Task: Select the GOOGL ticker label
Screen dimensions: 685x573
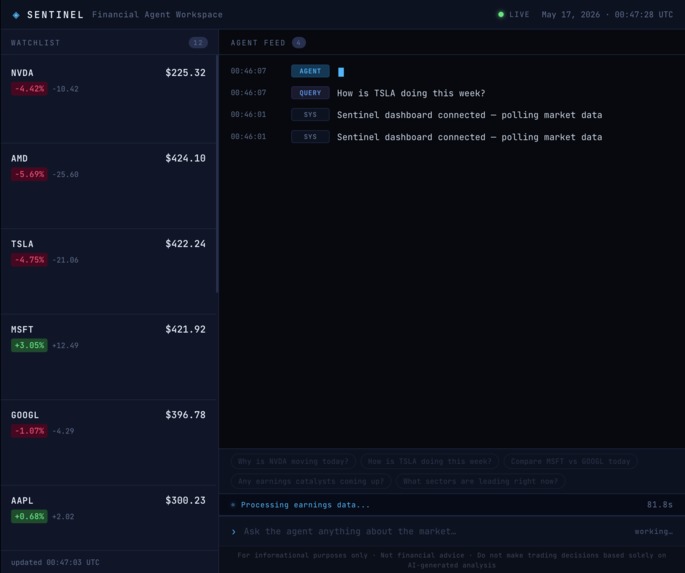Action: [25, 415]
